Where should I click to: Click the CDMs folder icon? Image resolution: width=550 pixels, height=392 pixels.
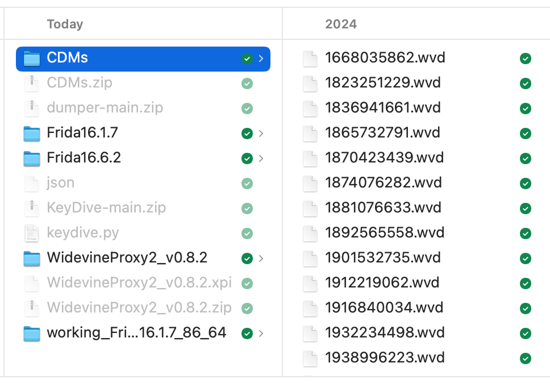[x=32, y=59]
